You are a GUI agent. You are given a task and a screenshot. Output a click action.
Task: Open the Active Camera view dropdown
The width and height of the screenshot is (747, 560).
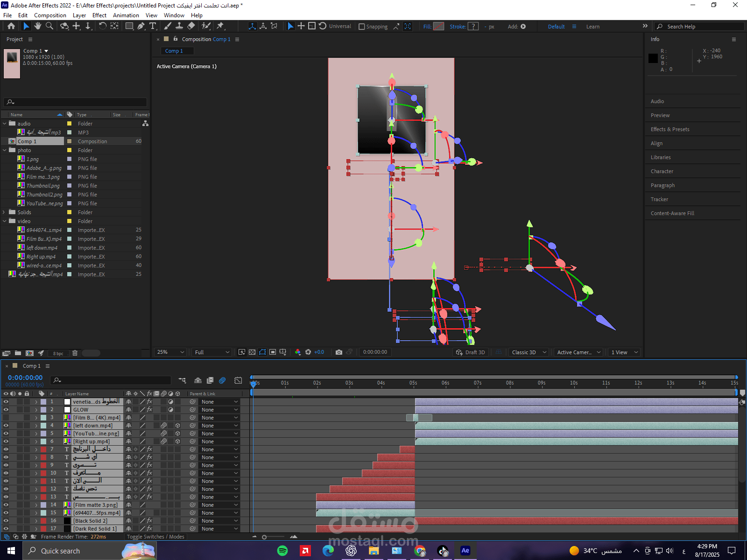[x=578, y=352]
